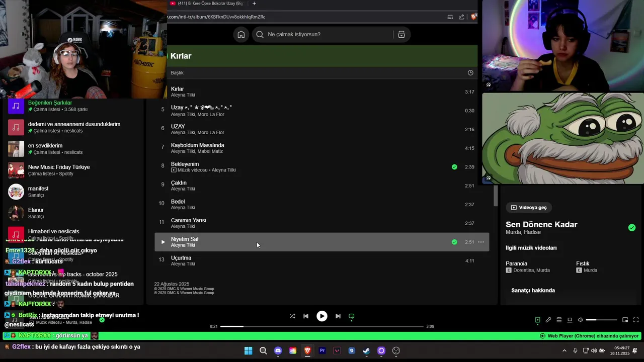644x362 pixels.
Task: Select the track 'Uçurtma'
Action: point(181,258)
